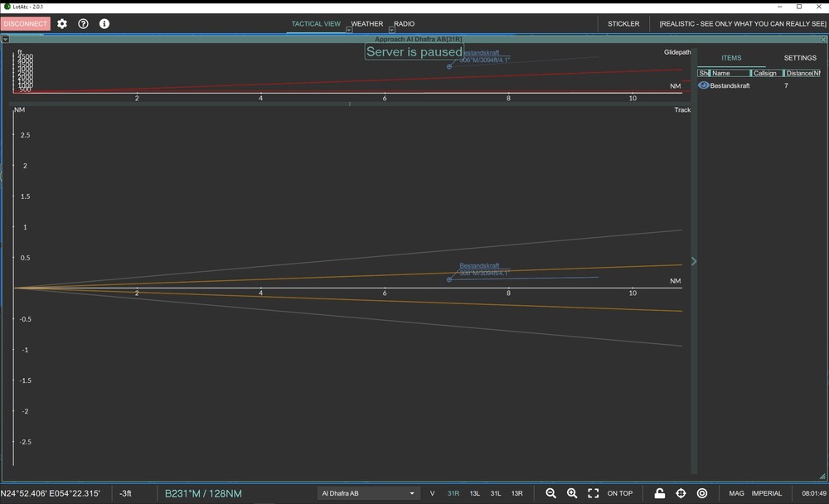Click the crosshair center-on-target icon

tap(681, 493)
